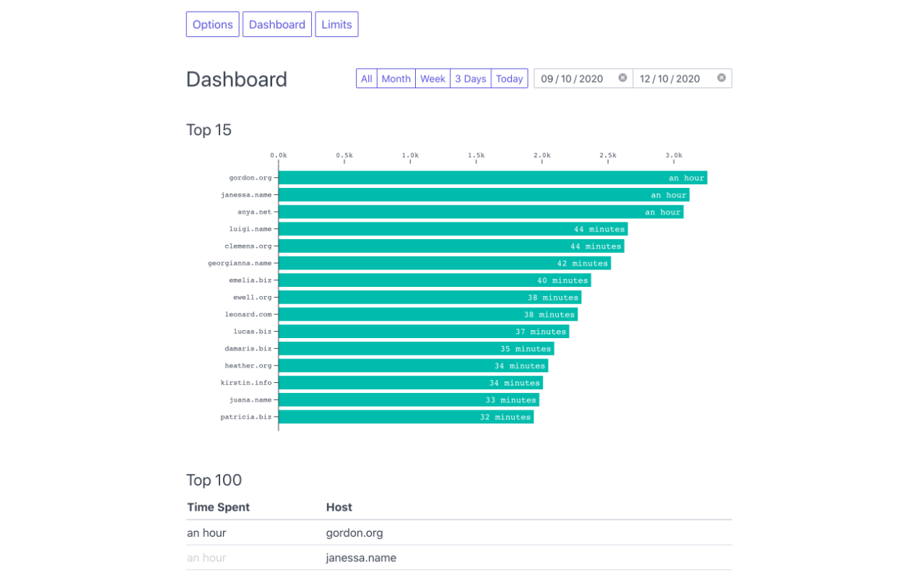Select the All time range filter
Image resolution: width=924 pixels, height=578 pixels.
(x=367, y=79)
